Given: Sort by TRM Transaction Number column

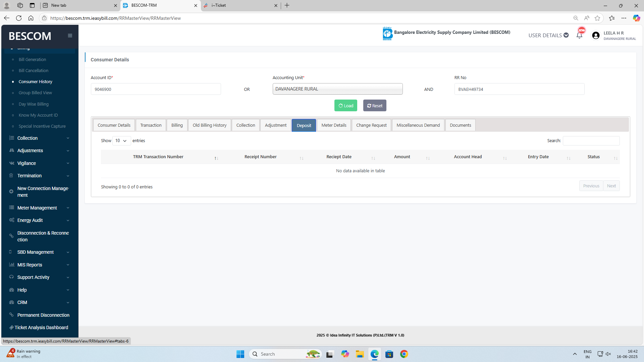Looking at the screenshot, I should click(160, 157).
